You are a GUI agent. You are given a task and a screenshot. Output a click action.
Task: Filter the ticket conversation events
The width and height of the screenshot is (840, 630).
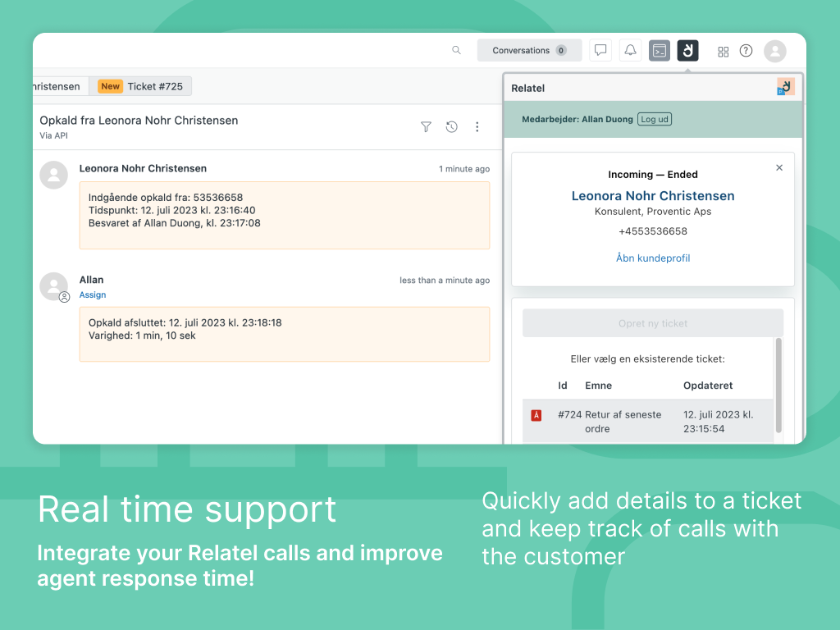426,126
